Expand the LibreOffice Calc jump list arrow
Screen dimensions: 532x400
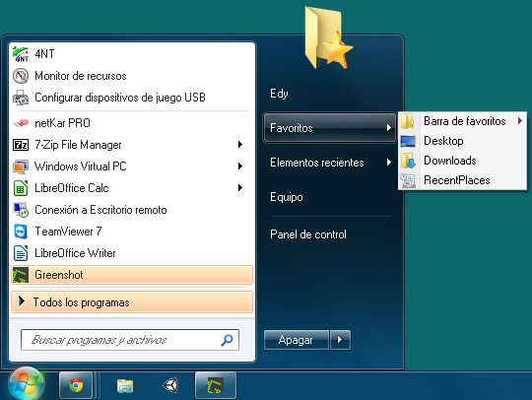(240, 187)
